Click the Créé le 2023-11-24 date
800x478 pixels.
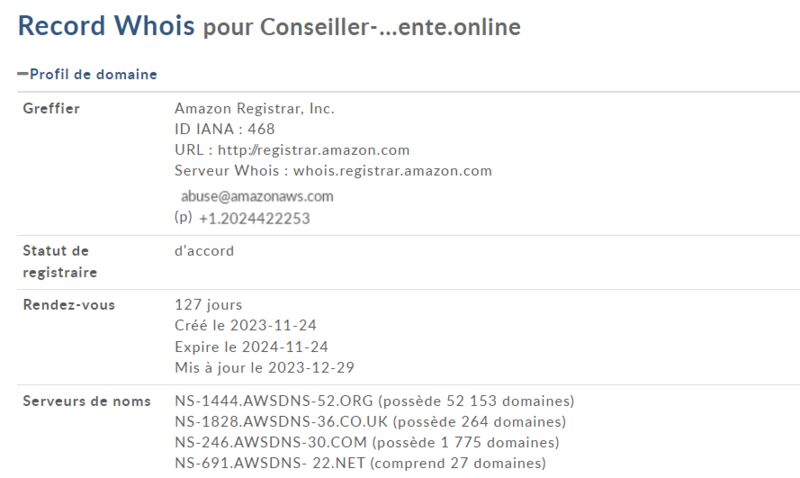click(x=245, y=325)
